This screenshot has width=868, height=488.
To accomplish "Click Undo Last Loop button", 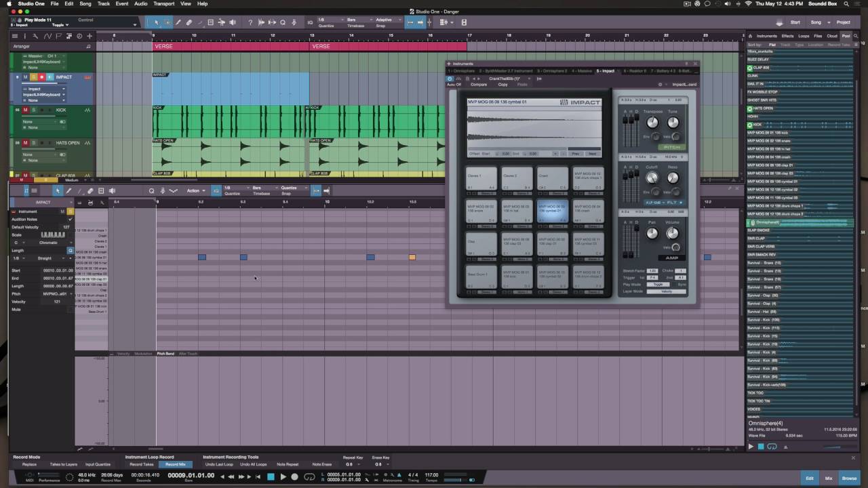I will pyautogui.click(x=219, y=464).
